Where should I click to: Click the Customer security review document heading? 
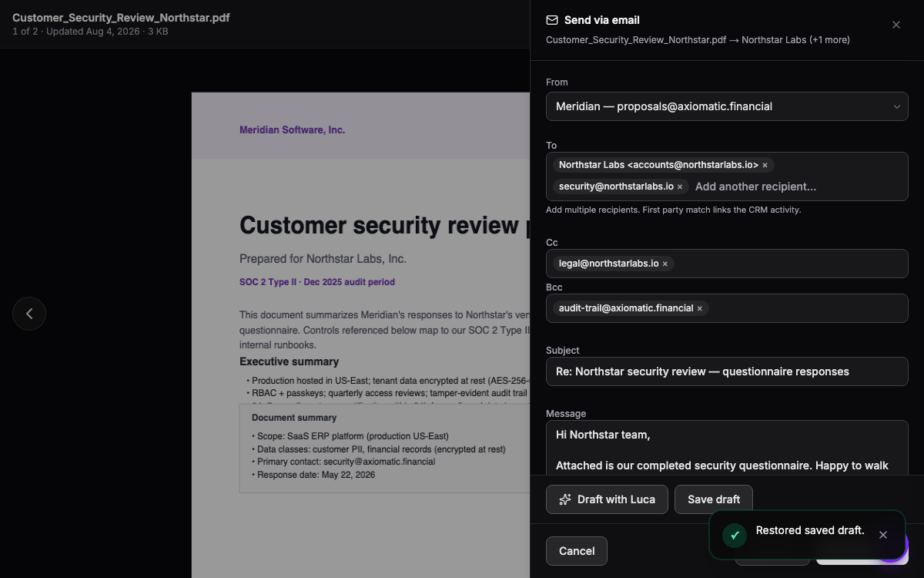click(x=384, y=225)
